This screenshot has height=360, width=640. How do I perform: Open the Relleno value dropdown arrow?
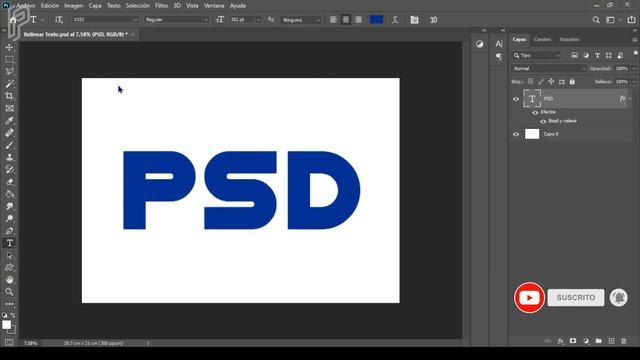coord(634,82)
